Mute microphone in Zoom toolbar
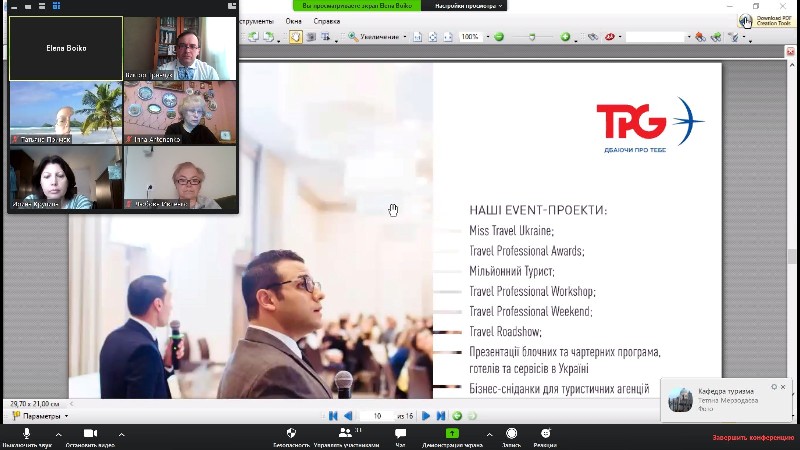The image size is (800, 450). [26, 434]
